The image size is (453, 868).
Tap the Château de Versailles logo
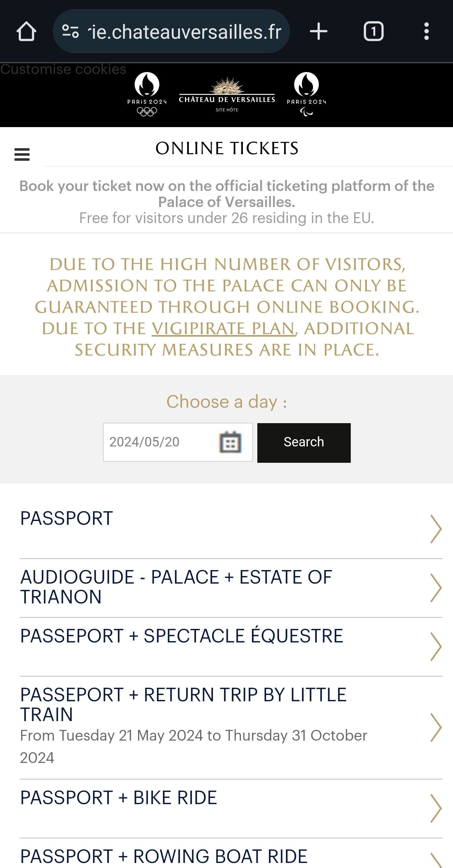(227, 95)
